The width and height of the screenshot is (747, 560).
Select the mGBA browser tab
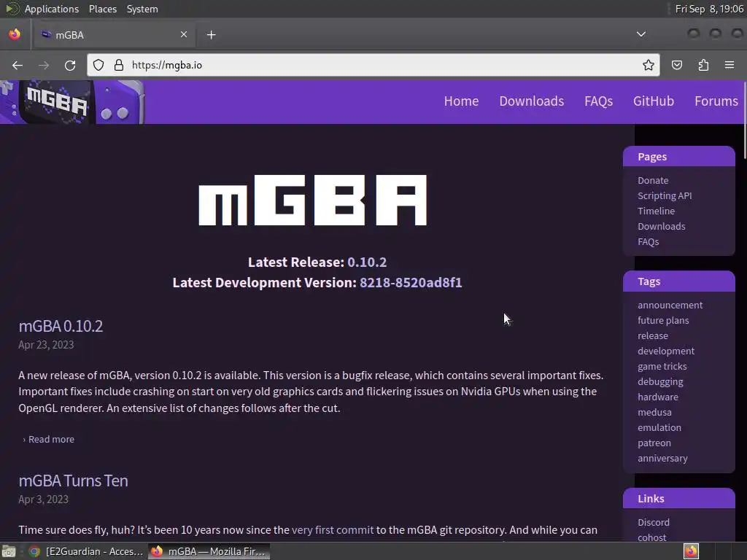(x=113, y=35)
